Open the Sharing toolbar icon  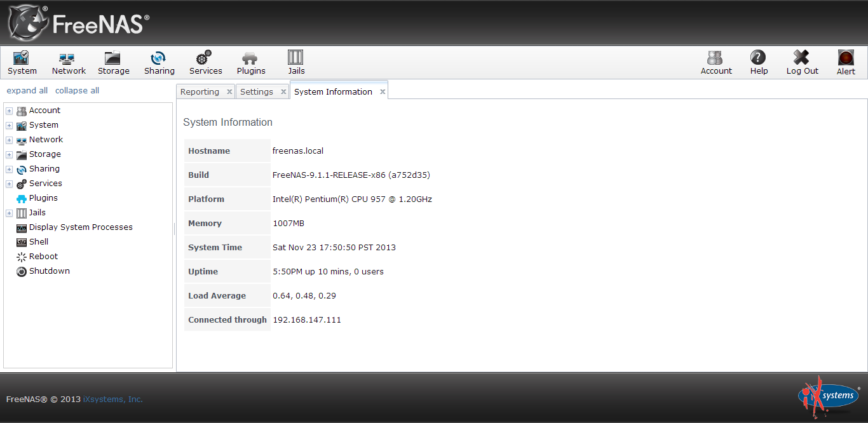click(159, 63)
